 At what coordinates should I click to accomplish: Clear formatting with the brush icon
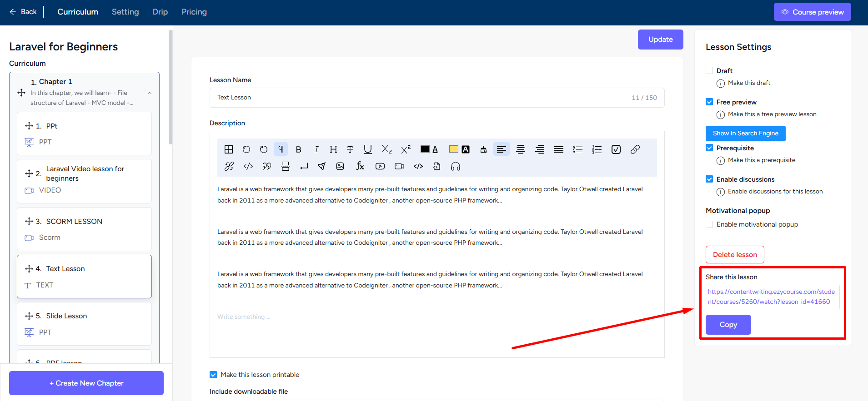click(483, 149)
